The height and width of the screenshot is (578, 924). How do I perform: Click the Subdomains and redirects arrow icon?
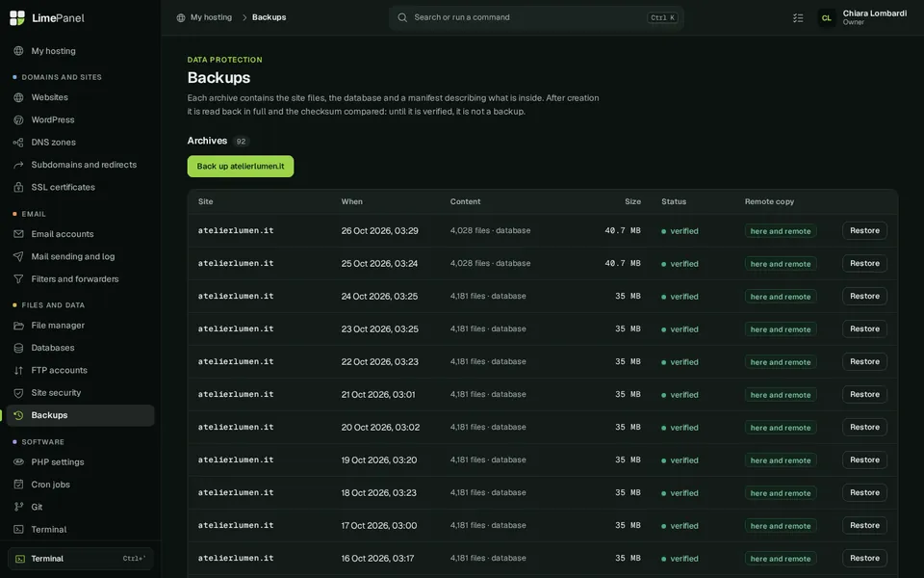[x=19, y=165]
